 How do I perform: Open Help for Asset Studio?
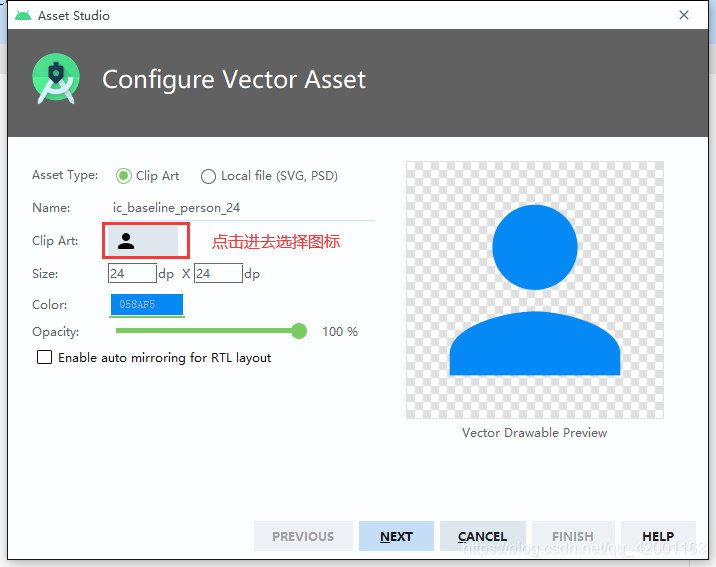(658, 536)
